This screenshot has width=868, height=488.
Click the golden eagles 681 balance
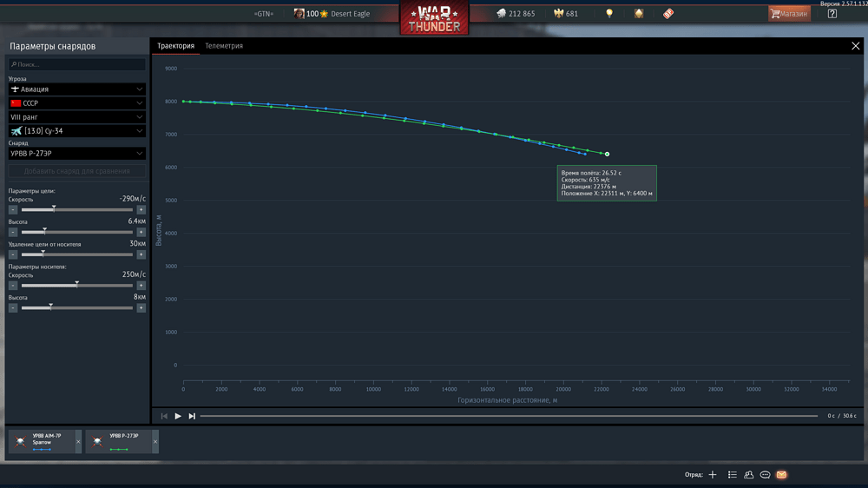pyautogui.click(x=566, y=13)
